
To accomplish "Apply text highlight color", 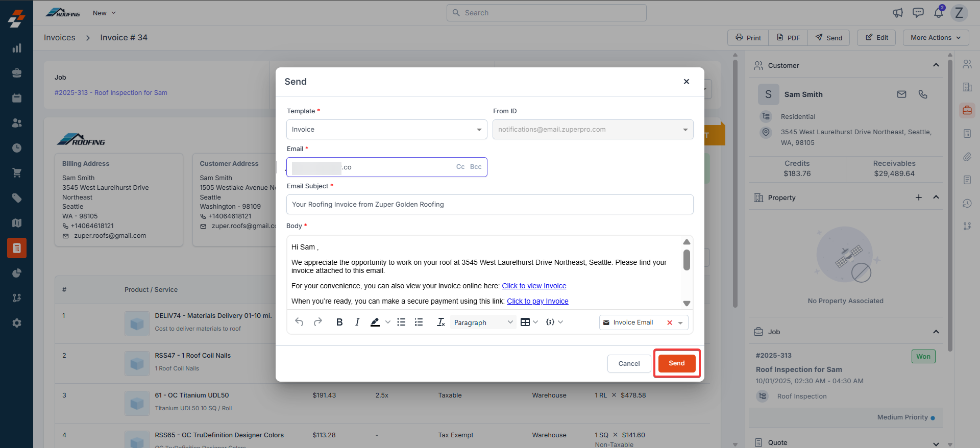I will coord(375,322).
